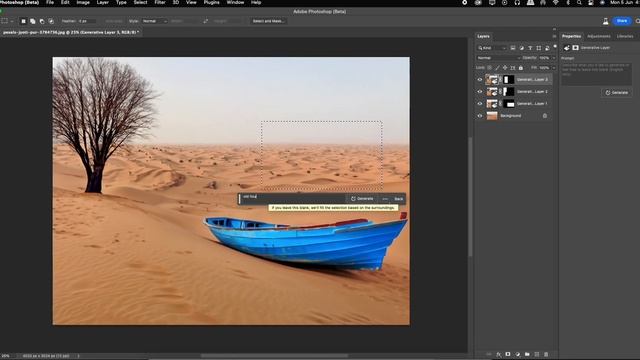Viewport: 640px width, 360px height.
Task: Open the contextual task bar more options
Action: [385, 199]
